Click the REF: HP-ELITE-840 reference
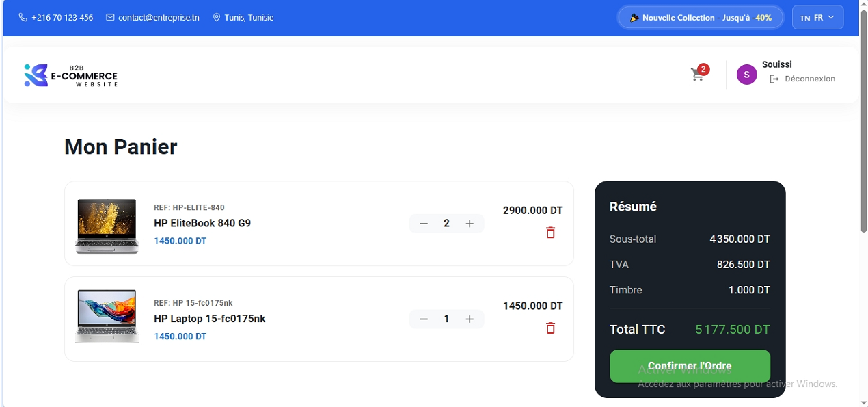Viewport: 868px width, 407px height. pos(189,208)
